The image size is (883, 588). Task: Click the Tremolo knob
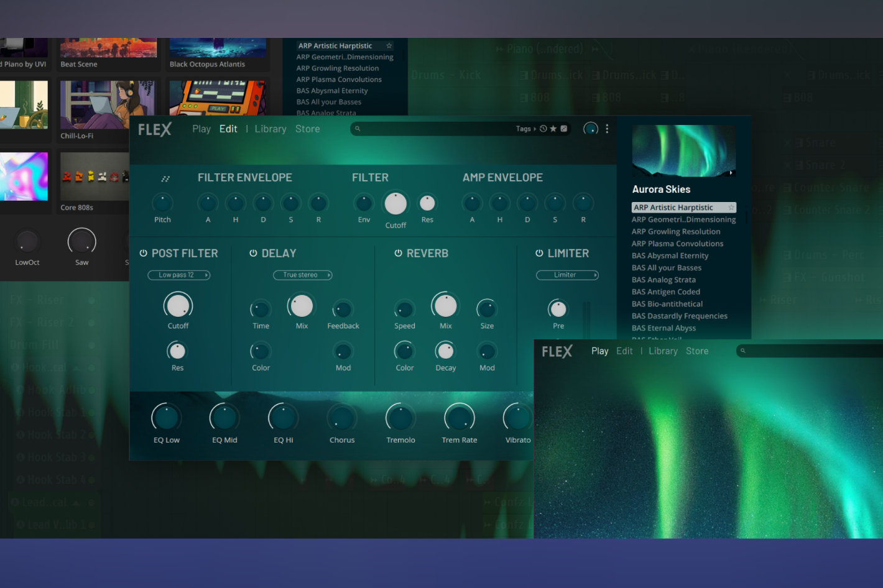[x=400, y=418]
